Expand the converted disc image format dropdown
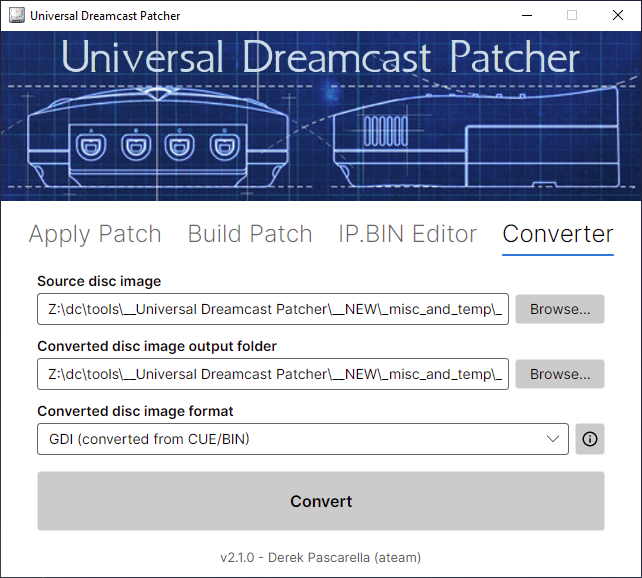 coord(303,439)
